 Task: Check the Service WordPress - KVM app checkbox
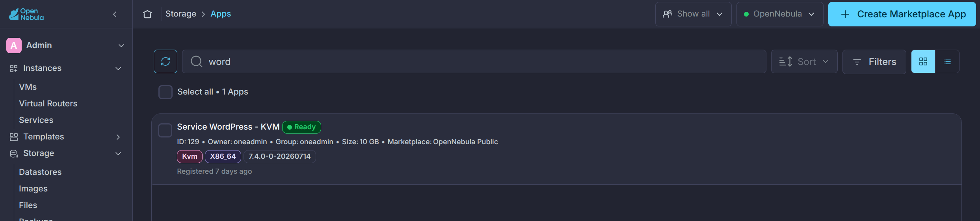click(x=165, y=130)
